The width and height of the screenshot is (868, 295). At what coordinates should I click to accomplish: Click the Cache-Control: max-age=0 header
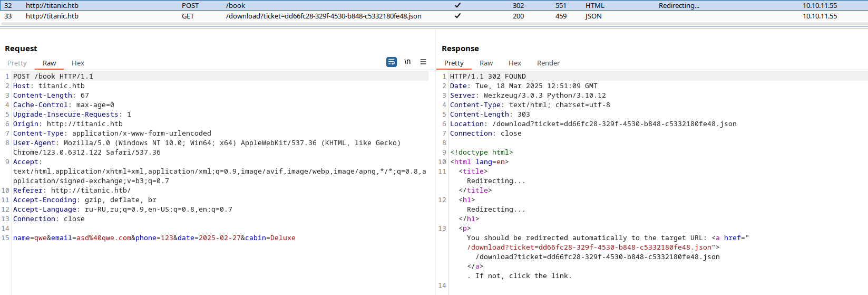(x=64, y=104)
